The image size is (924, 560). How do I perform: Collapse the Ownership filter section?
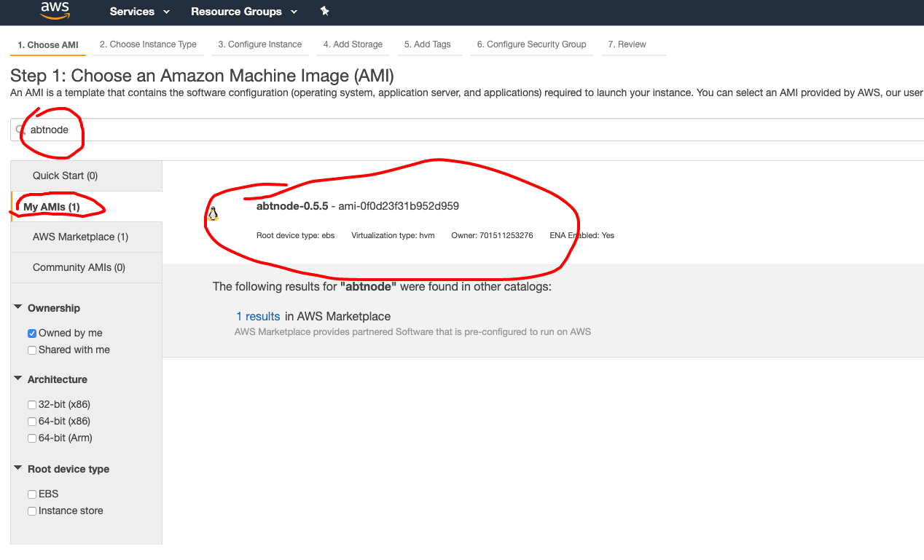[18, 307]
